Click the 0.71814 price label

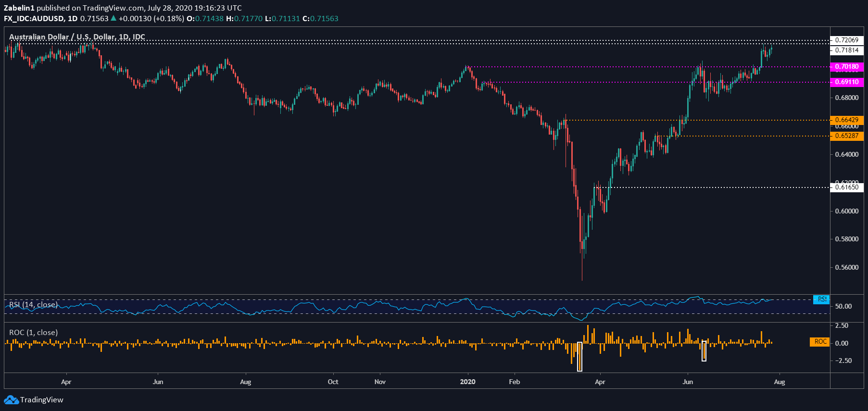tap(847, 50)
